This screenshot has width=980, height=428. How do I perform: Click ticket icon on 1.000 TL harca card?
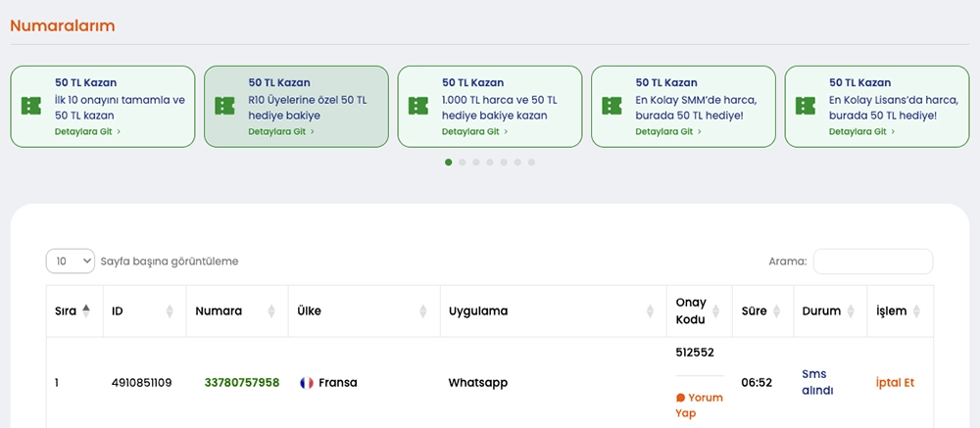(x=418, y=106)
